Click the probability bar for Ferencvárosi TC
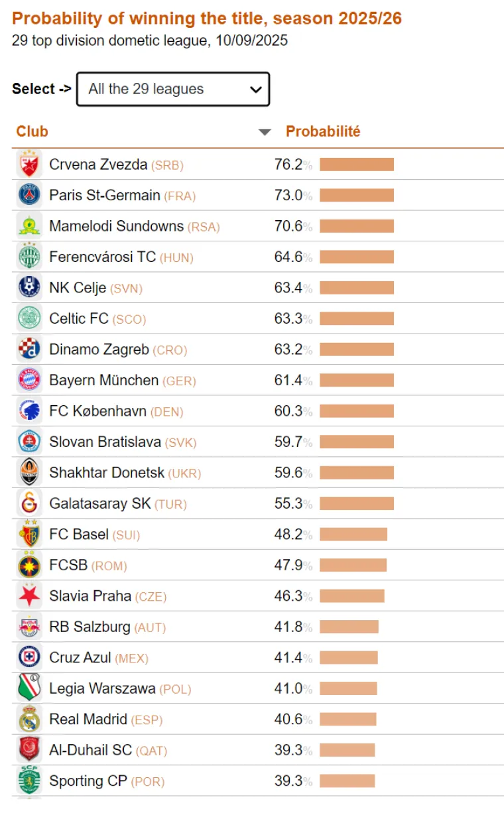The width and height of the screenshot is (504, 819). coord(357,256)
